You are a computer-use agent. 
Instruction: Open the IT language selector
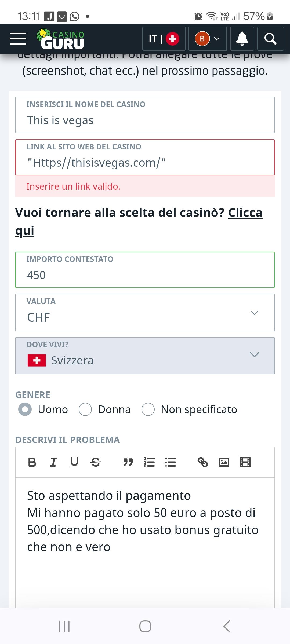tap(164, 39)
